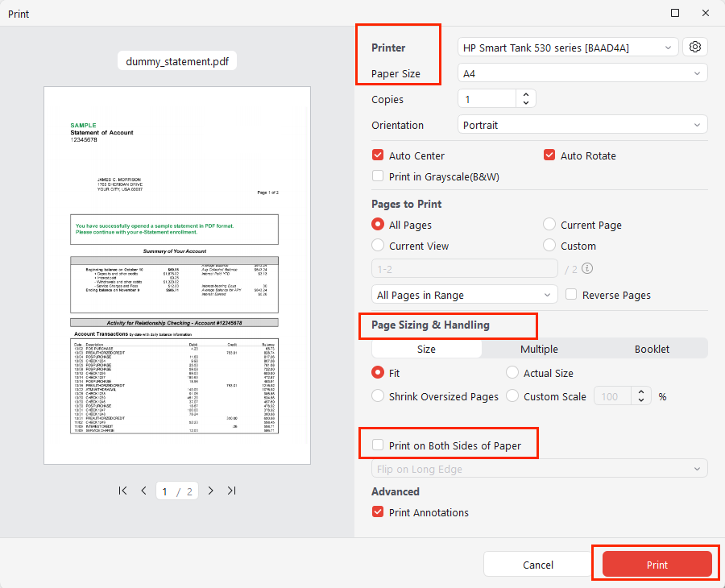Click the Print button
This screenshot has height=588, width=725.
coord(657,564)
